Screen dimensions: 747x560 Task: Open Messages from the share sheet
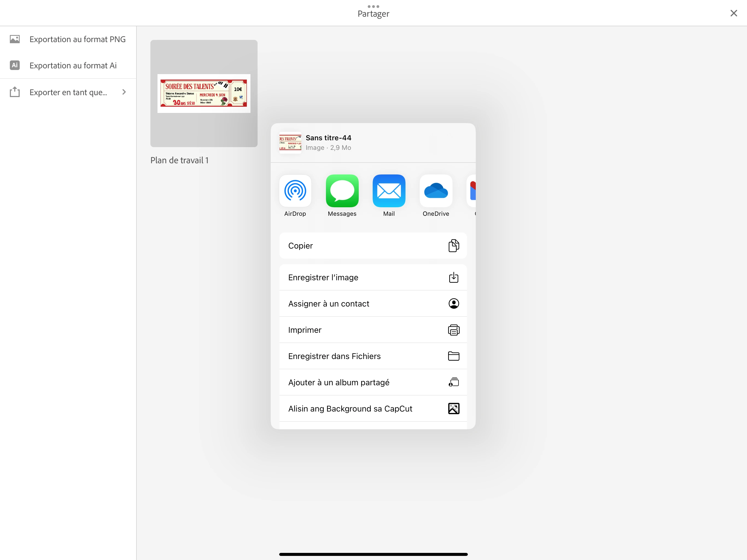pos(342,191)
